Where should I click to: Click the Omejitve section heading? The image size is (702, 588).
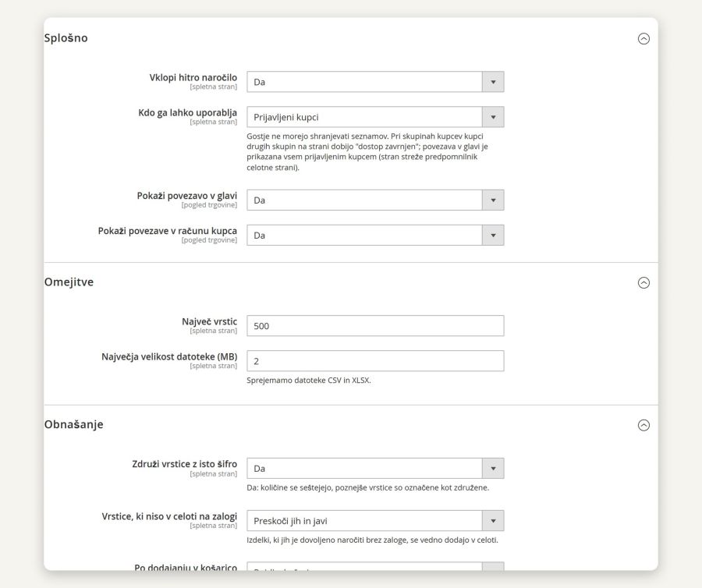(x=69, y=282)
